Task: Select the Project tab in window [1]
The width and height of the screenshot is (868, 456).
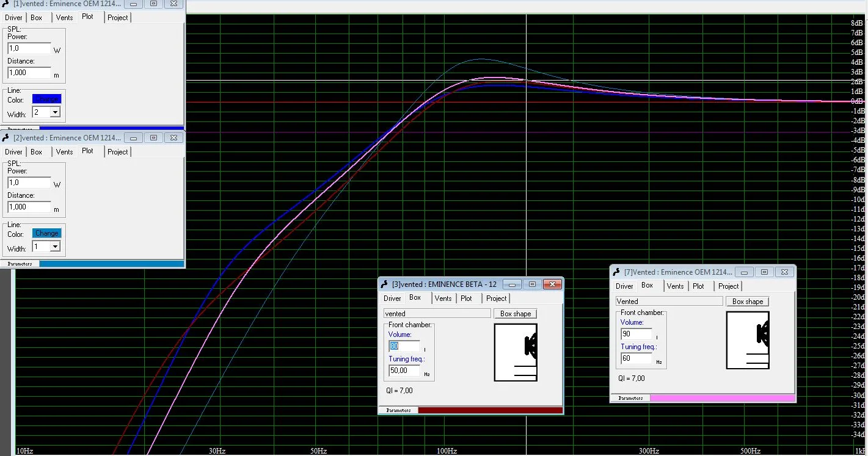Action: [117, 18]
